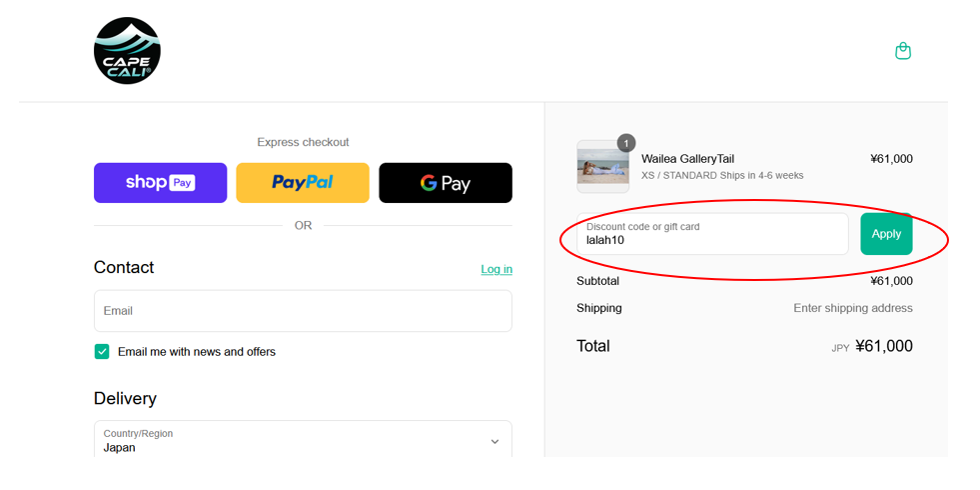Untick Email me with news and offers
Viewport: 980px width, 490px height.
pyautogui.click(x=102, y=352)
